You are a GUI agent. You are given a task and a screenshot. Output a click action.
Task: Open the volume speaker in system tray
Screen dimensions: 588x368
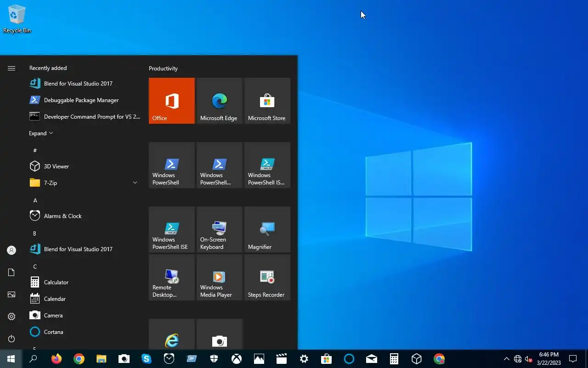pyautogui.click(x=529, y=359)
